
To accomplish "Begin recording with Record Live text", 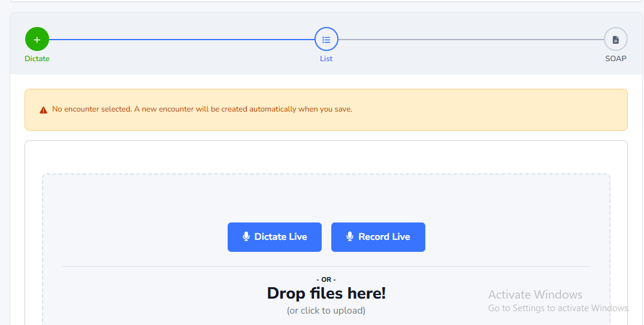I will pos(384,237).
